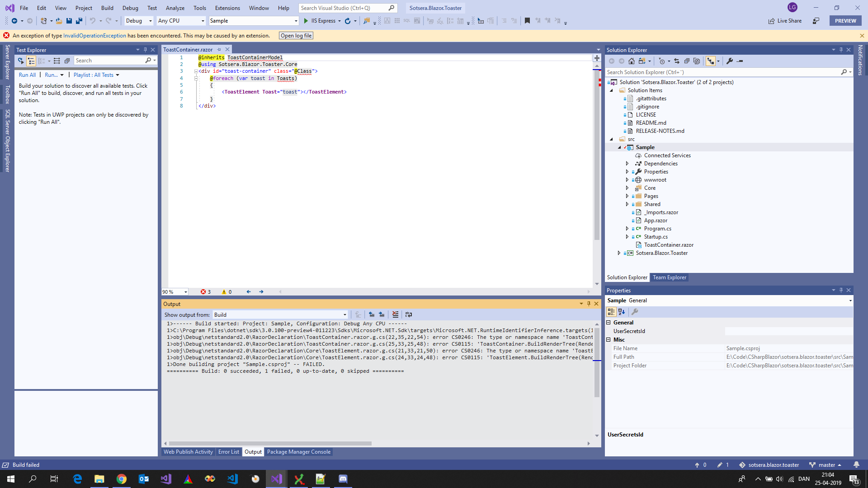868x488 pixels.
Task: Go to previous message in Output toolbar
Action: pyautogui.click(x=372, y=314)
